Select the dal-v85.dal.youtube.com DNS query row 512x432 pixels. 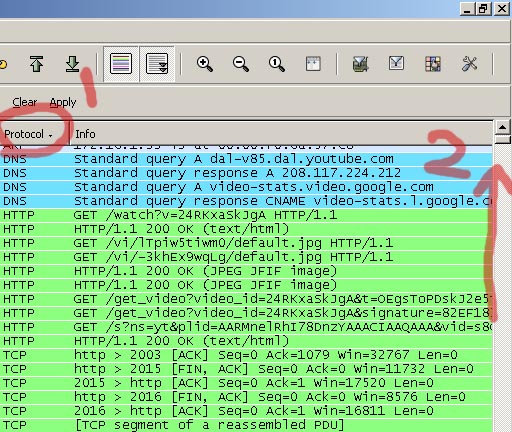coord(246,159)
